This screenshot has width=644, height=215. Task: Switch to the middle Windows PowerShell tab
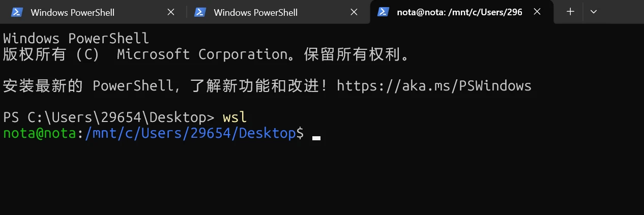coord(255,12)
